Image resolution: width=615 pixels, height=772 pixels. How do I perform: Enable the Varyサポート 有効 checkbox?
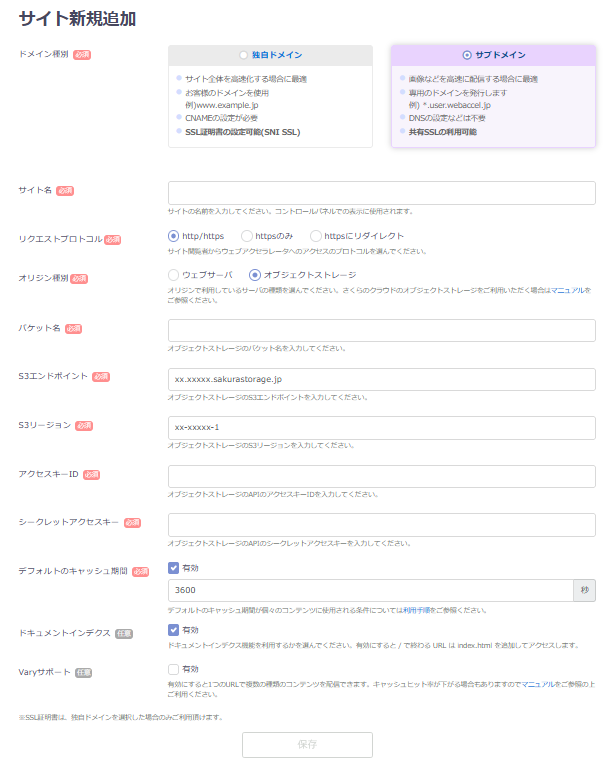tap(174, 669)
